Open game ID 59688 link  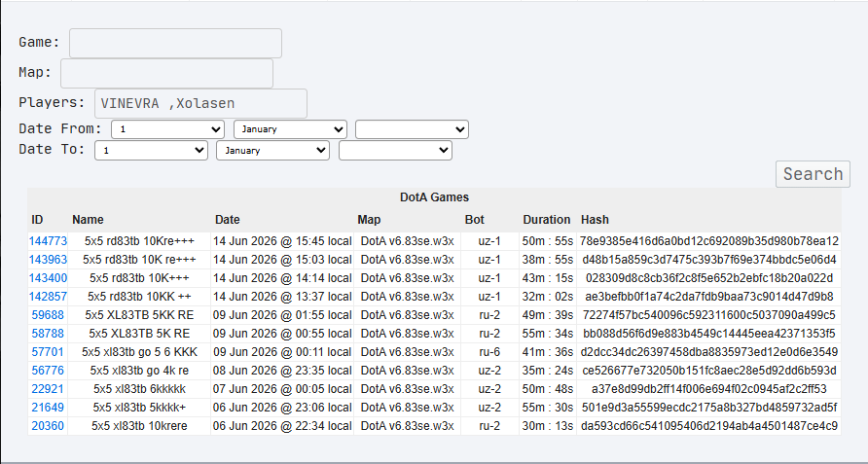48,315
